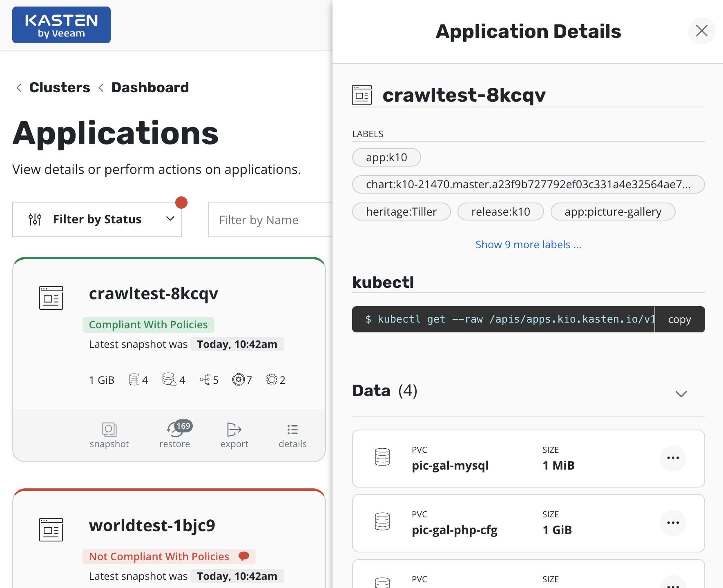Viewport: 723px width, 588px height.
Task: Open the Filter by Status dropdown
Action: coord(97,219)
